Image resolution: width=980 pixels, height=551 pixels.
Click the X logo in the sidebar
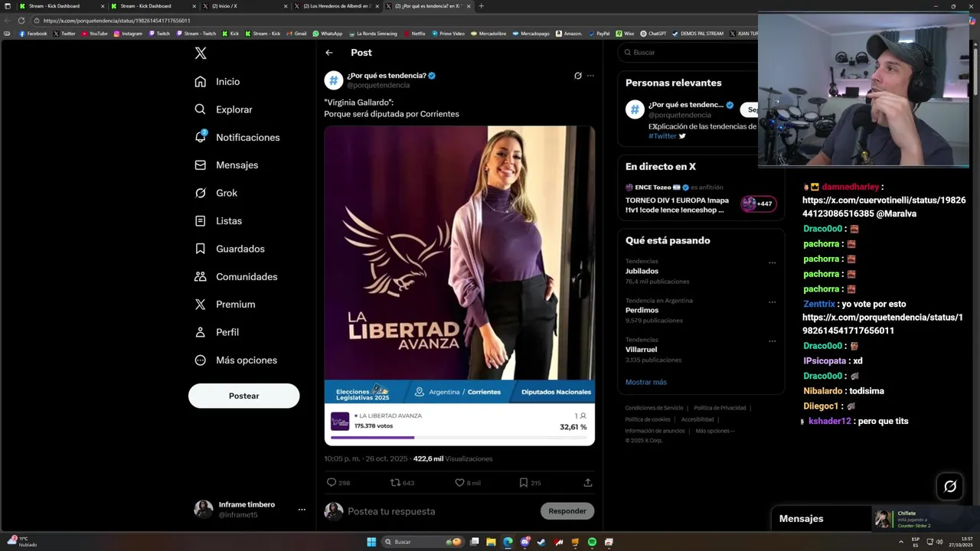[x=201, y=53]
